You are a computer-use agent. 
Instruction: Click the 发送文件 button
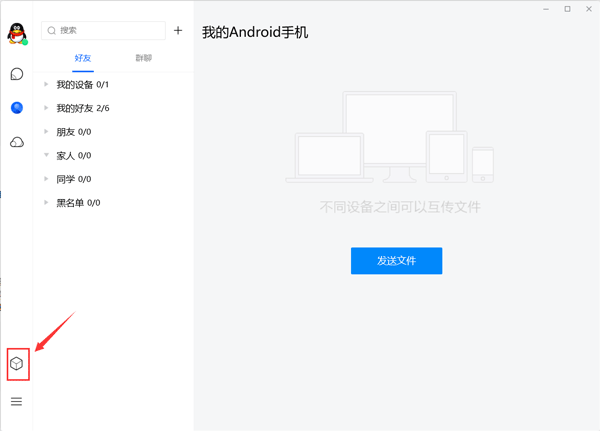[396, 260]
